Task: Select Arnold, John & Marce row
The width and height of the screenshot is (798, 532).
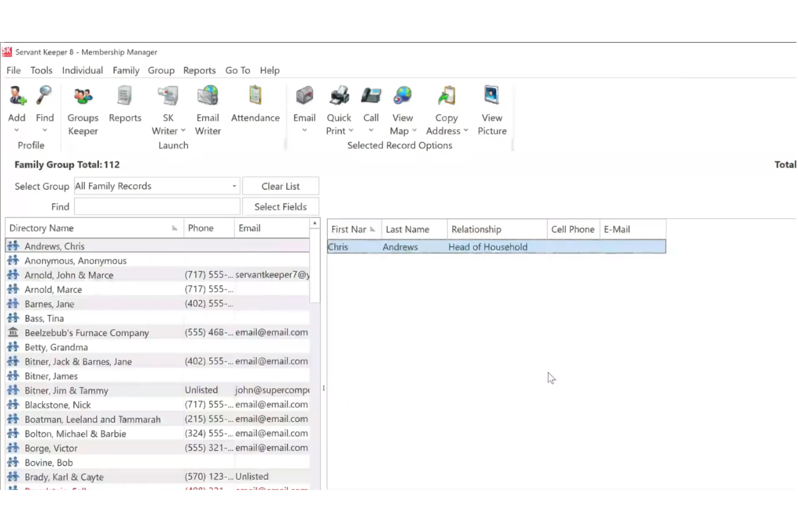Action: (x=157, y=275)
